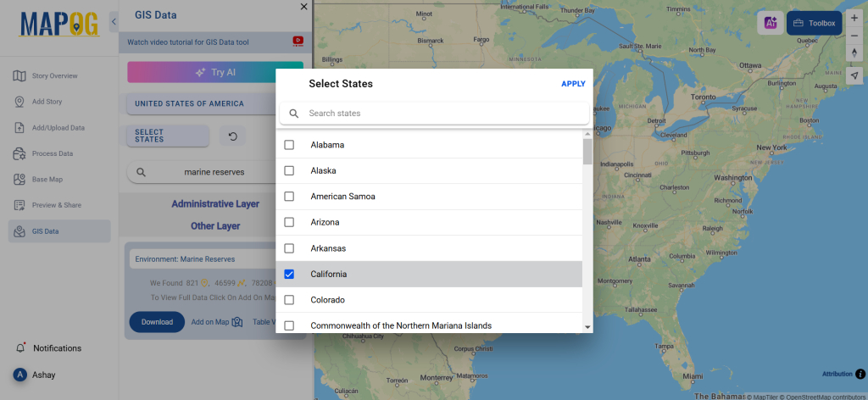Viewport: 868px width, 400px height.
Task: Click the reset states refresh icon
Action: pyautogui.click(x=232, y=136)
